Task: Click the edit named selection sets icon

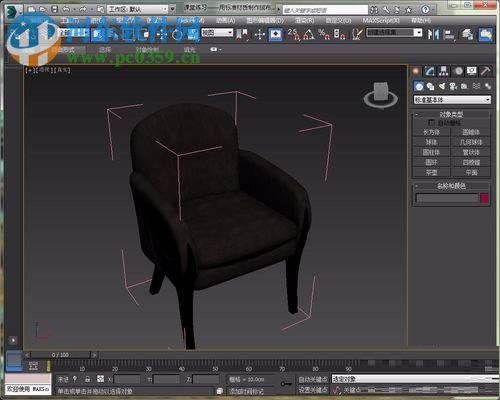Action: pos(357,34)
